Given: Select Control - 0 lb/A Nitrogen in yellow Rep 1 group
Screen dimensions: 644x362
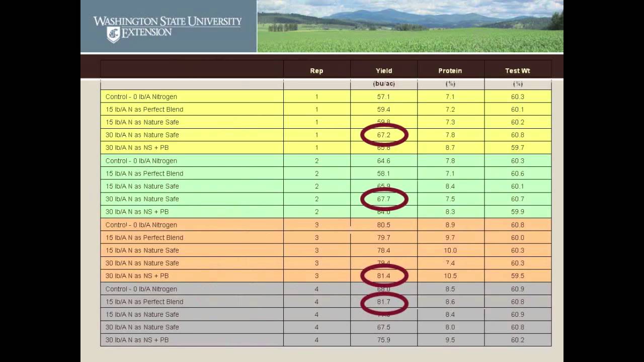Looking at the screenshot, I should point(141,97).
